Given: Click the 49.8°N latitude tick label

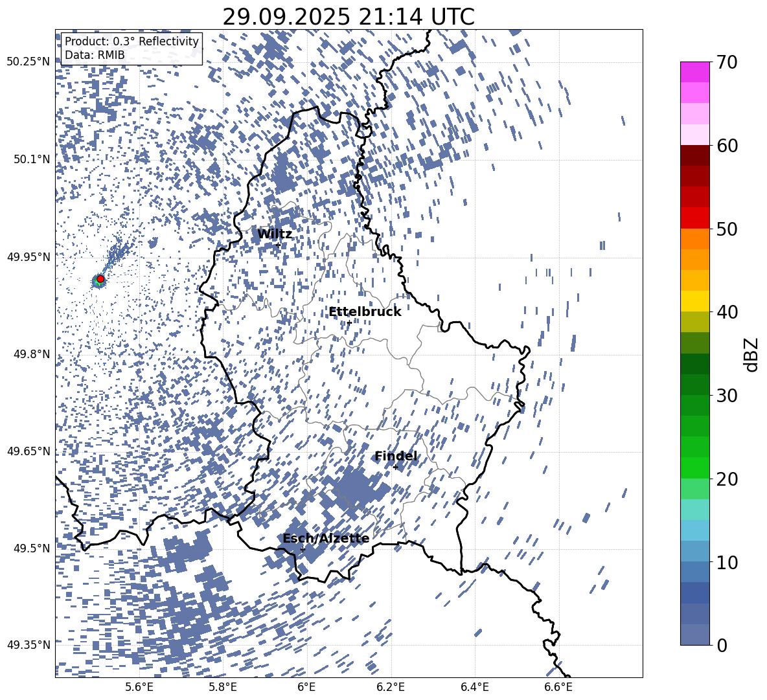Looking at the screenshot, I should click(32, 354).
